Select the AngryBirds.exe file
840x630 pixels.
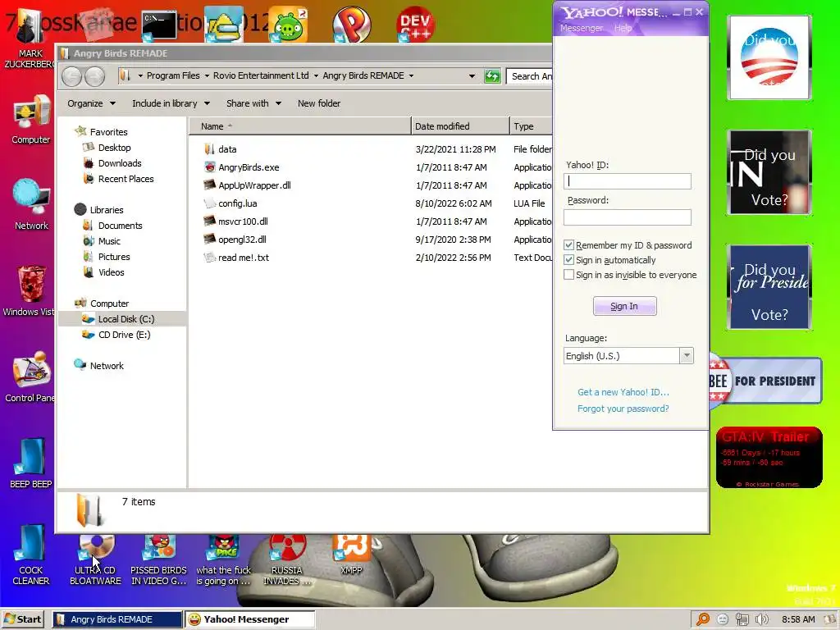[249, 167]
